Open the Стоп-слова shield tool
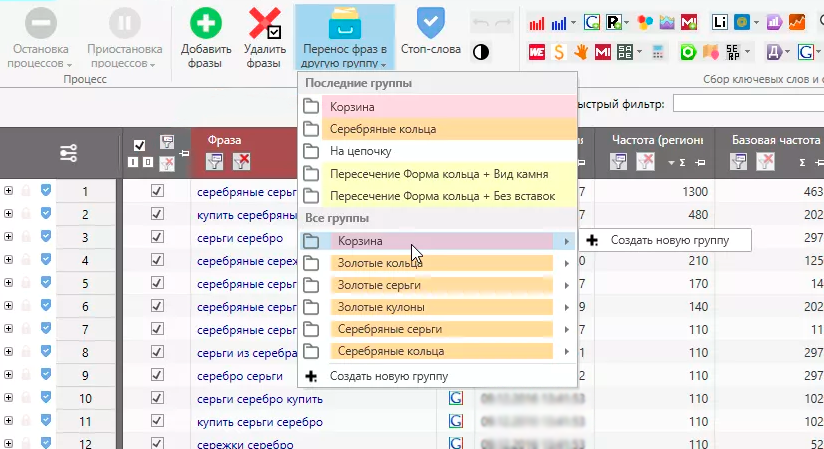 (x=430, y=21)
